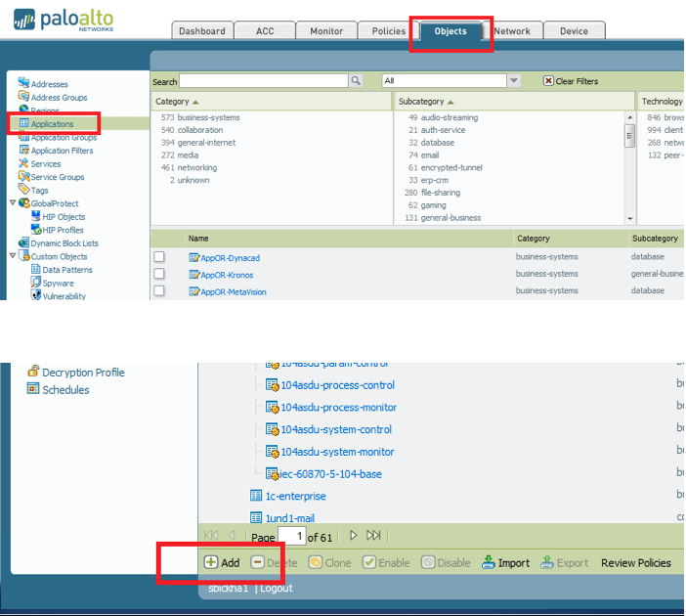686x616 pixels.
Task: Check the AppOR-Dynacad row checkbox
Action: pos(159,256)
